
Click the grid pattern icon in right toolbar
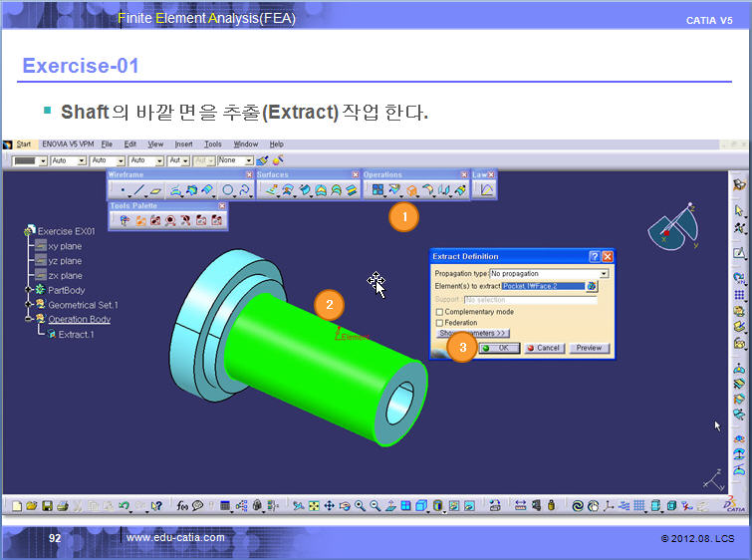click(x=739, y=295)
